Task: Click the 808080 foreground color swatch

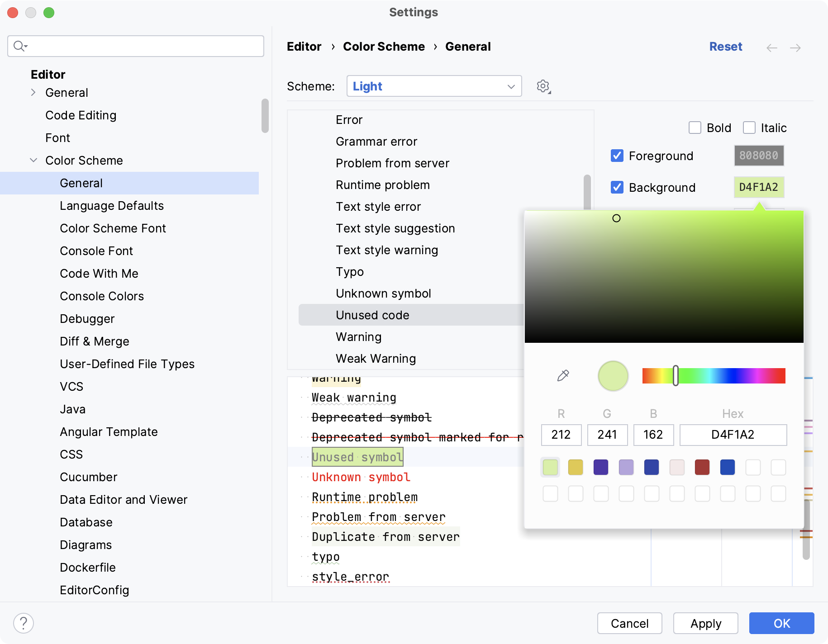Action: pos(759,156)
